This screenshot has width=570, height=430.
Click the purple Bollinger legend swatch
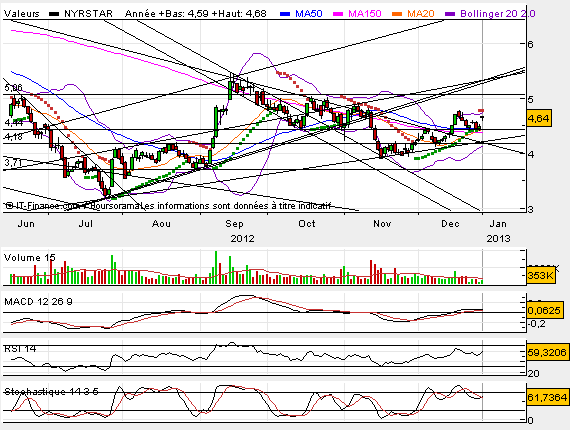[x=450, y=14]
